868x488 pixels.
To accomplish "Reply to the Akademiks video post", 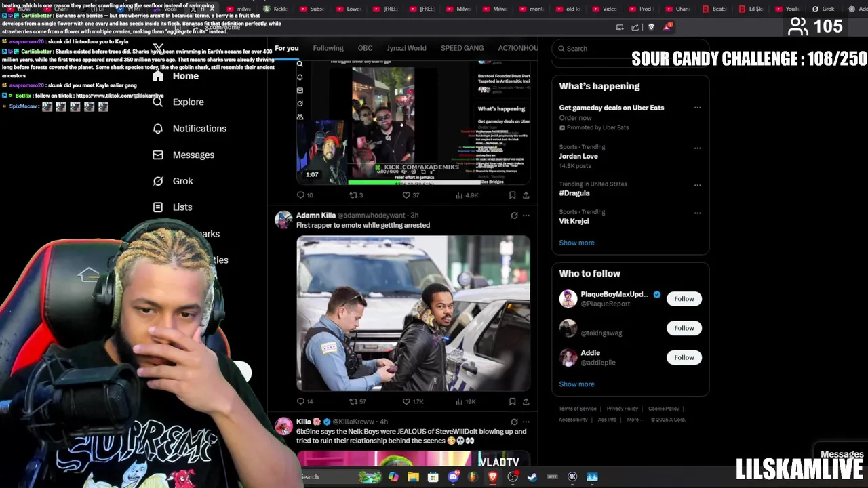I will (304, 195).
